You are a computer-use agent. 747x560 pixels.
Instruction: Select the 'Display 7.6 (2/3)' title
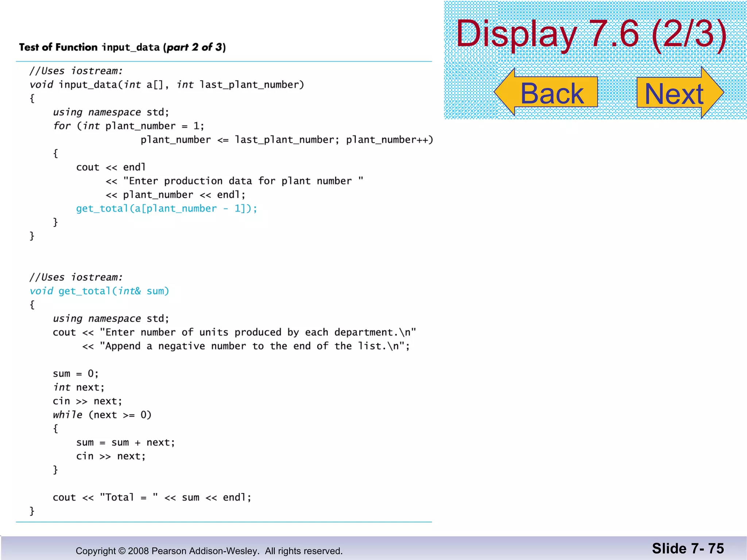pyautogui.click(x=591, y=34)
